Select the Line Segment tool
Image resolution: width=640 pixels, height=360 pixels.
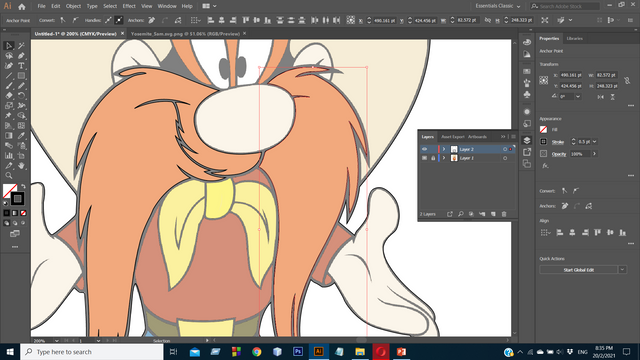tap(9, 76)
